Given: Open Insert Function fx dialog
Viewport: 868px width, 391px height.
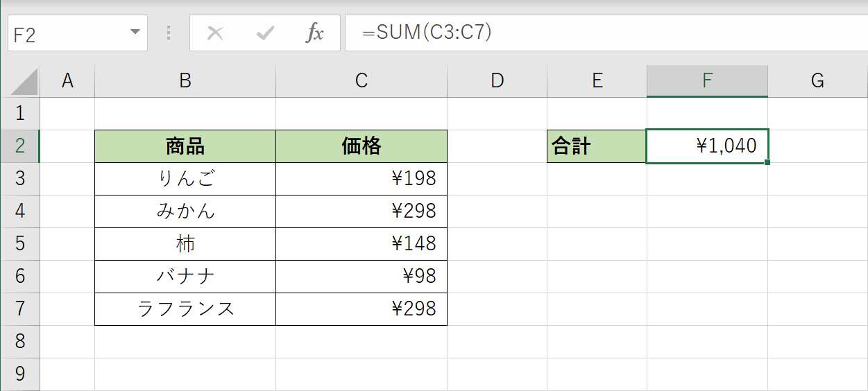Looking at the screenshot, I should [315, 33].
